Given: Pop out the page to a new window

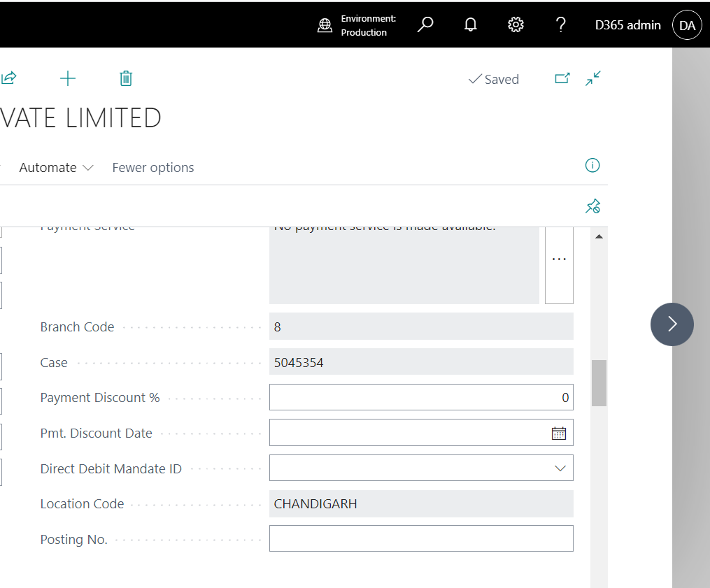Looking at the screenshot, I should pos(562,78).
